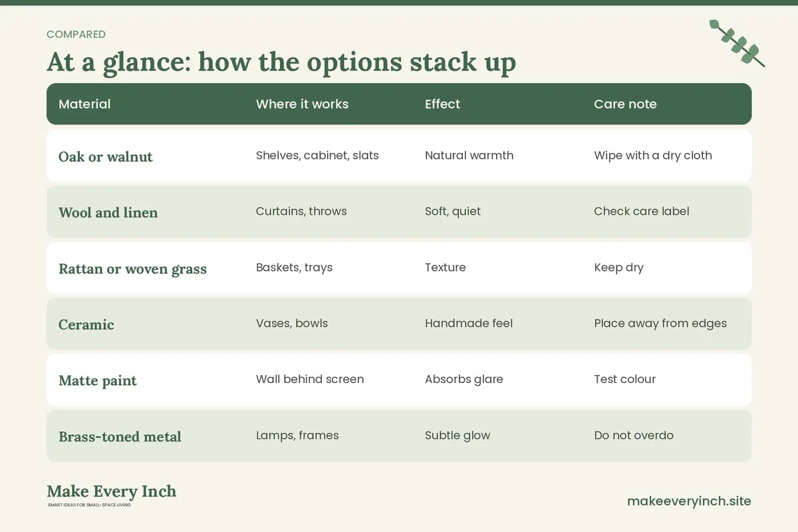Select the "Keep dry" care note
This screenshot has width=798, height=532.
(618, 267)
